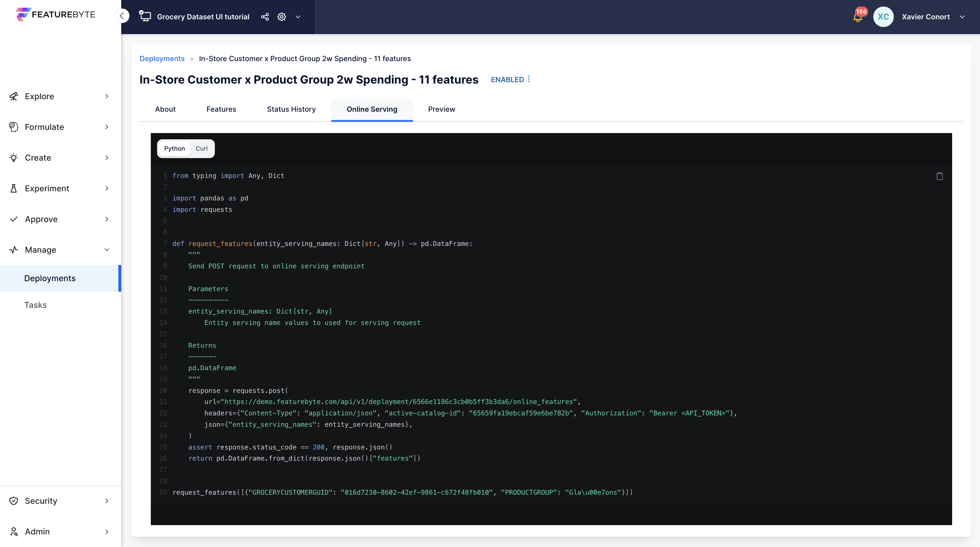
Task: Click 'import pandas as pd' code line
Action: pyautogui.click(x=210, y=198)
